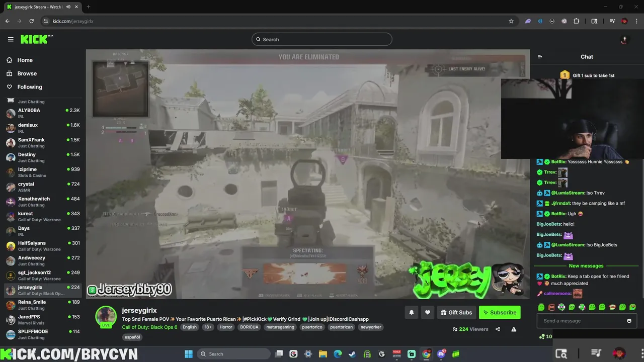Open crystal ASMR channel from sidebar
The height and width of the screenshot is (362, 644).
point(43,187)
